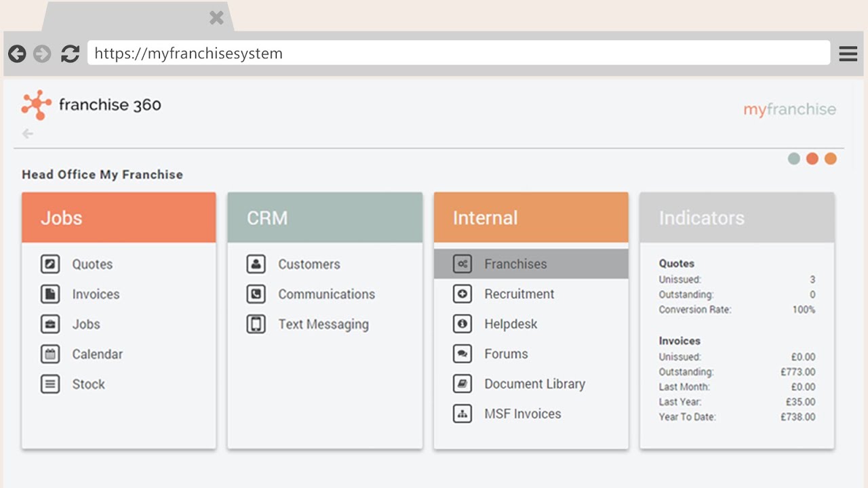Click the orange Jobs card header

coord(119,218)
